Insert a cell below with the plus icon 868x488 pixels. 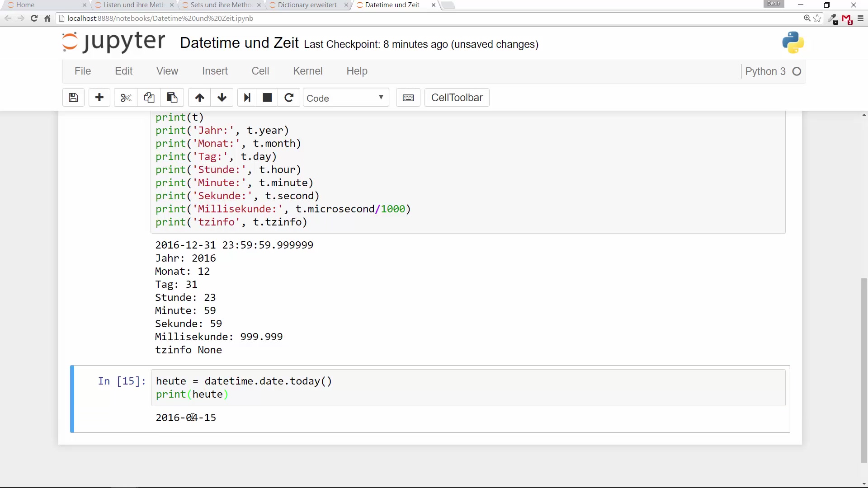99,98
